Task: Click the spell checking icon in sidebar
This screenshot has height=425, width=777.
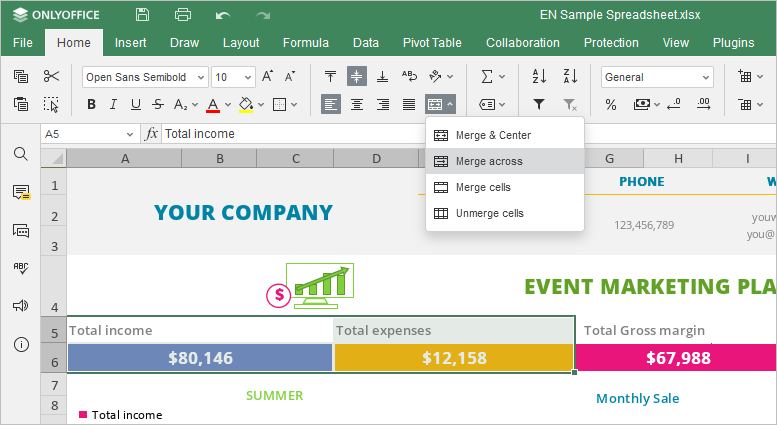Action: [x=20, y=268]
